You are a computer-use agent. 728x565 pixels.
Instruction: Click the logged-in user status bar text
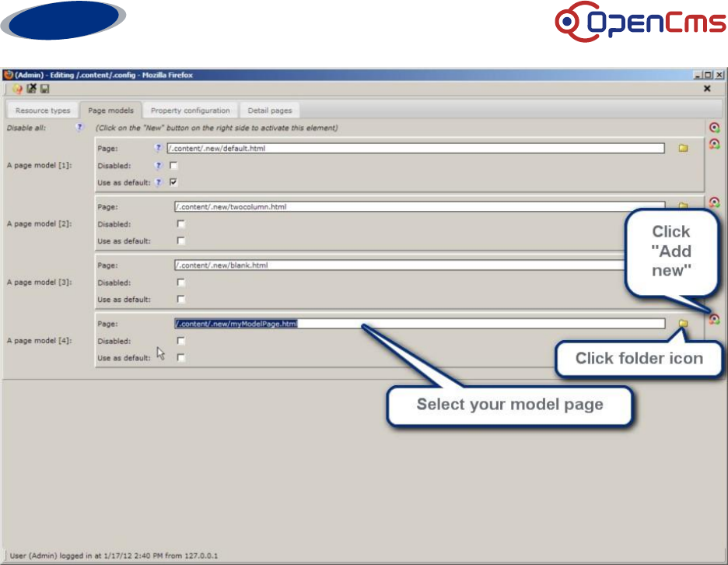coord(114,556)
